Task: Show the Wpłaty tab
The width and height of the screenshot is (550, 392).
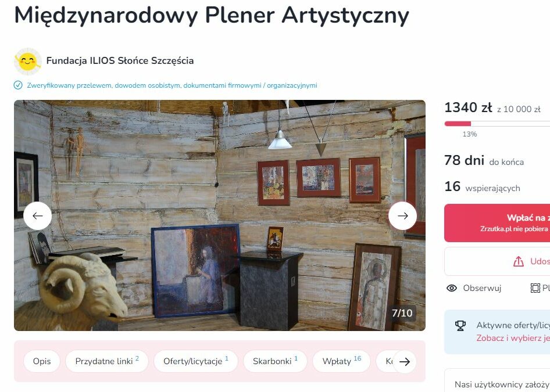Action: 341,361
